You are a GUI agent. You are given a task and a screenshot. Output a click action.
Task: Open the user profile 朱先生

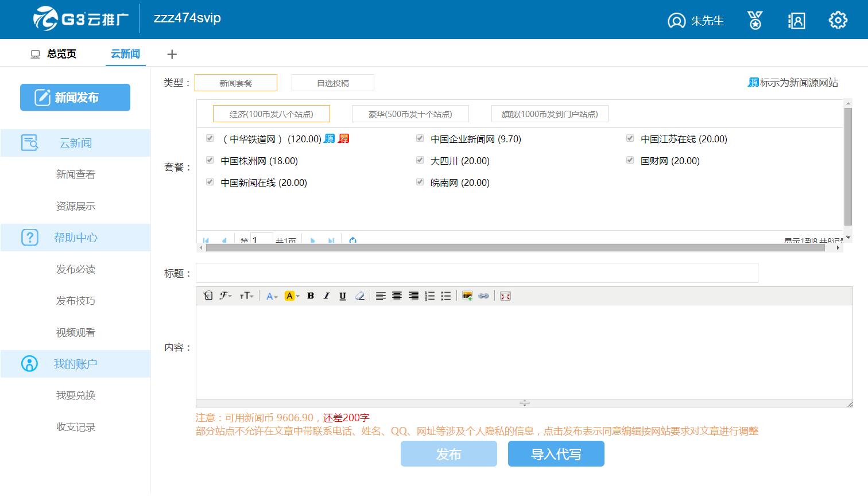pyautogui.click(x=695, y=21)
